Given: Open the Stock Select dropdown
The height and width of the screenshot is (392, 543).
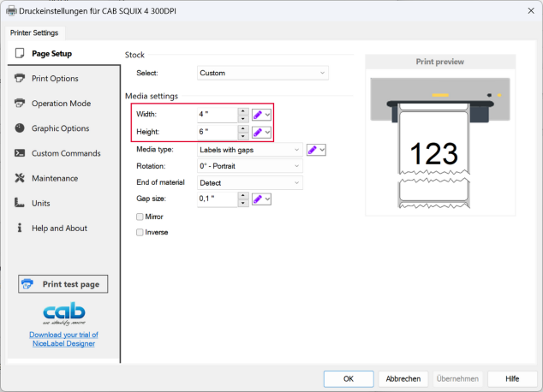Looking at the screenshot, I should click(262, 73).
